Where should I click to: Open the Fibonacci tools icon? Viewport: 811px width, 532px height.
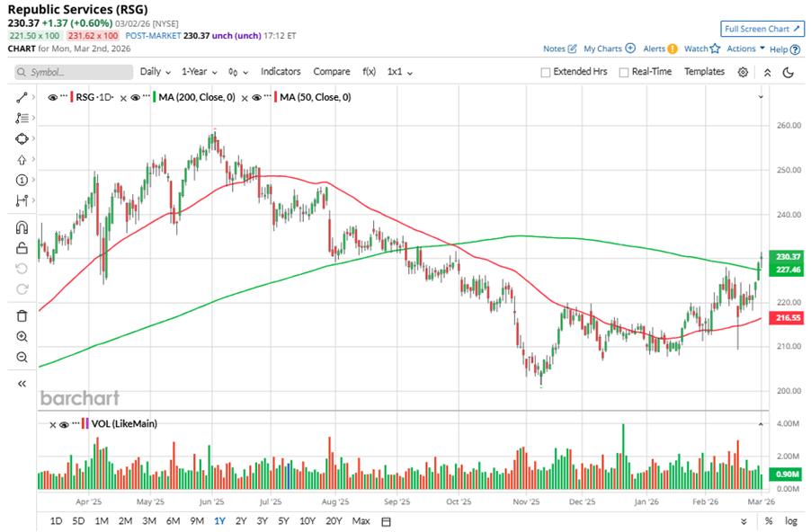[x=22, y=118]
